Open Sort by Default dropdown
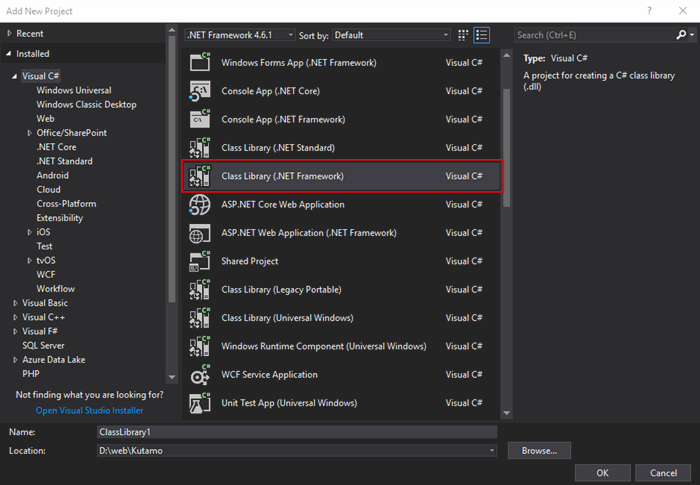700x485 pixels. 391,35
